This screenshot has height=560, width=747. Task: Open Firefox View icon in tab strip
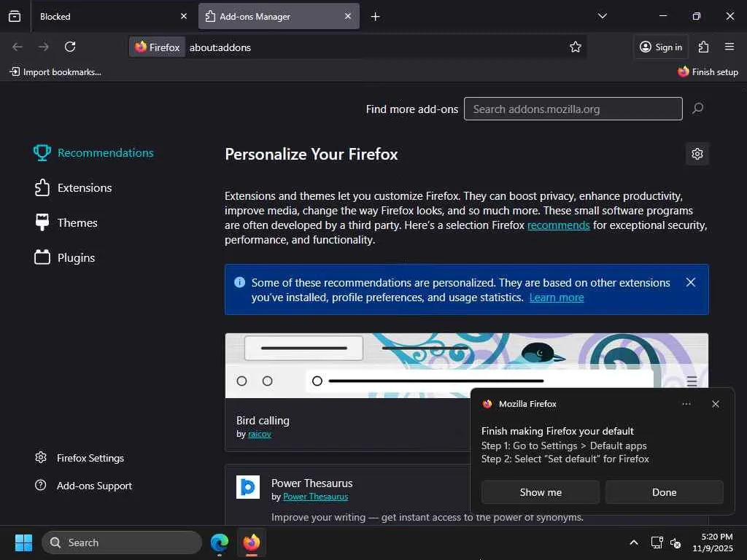(15, 16)
